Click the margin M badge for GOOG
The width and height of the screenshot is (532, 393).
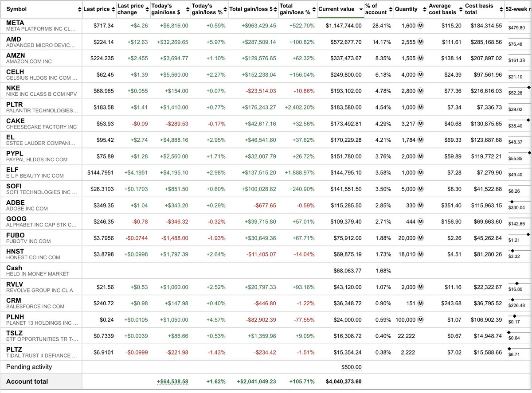pos(421,222)
